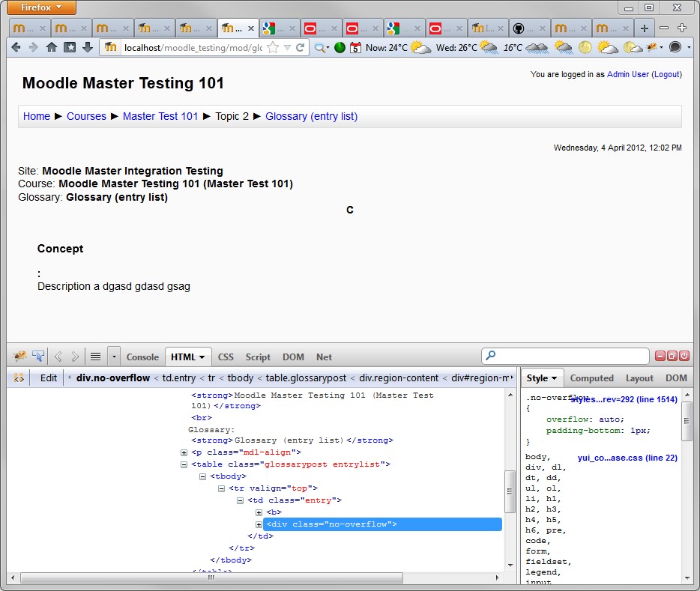The image size is (700, 591).
Task: Focus the Firebug search box
Action: click(565, 356)
